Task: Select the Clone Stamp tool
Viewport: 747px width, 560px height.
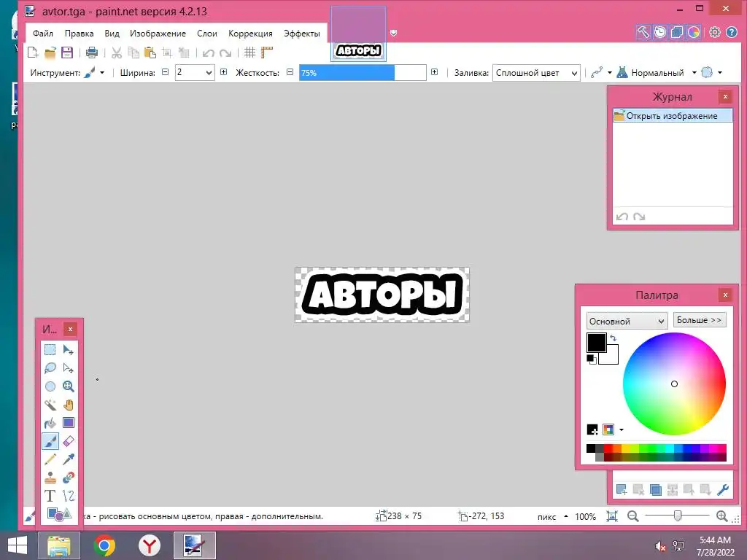Action: 50,477
